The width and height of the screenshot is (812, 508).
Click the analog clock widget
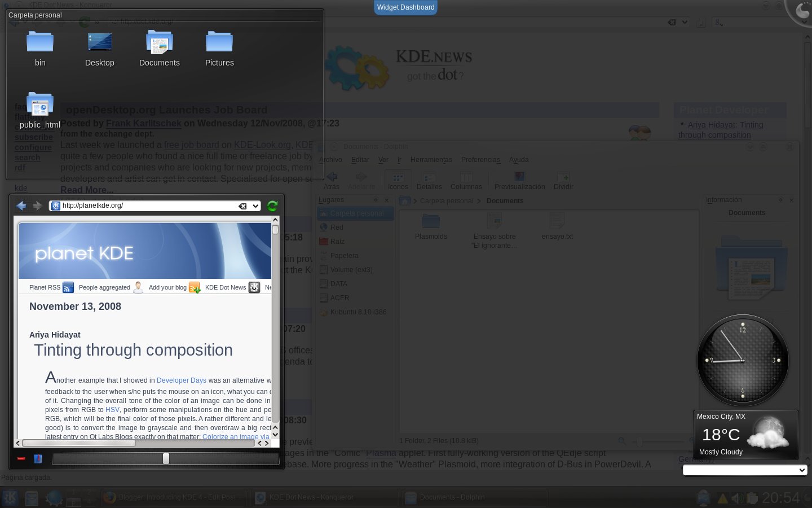(743, 360)
